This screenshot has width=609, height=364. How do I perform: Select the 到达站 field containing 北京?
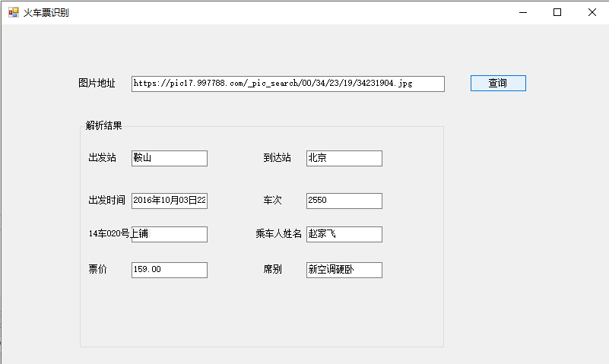[344, 158]
